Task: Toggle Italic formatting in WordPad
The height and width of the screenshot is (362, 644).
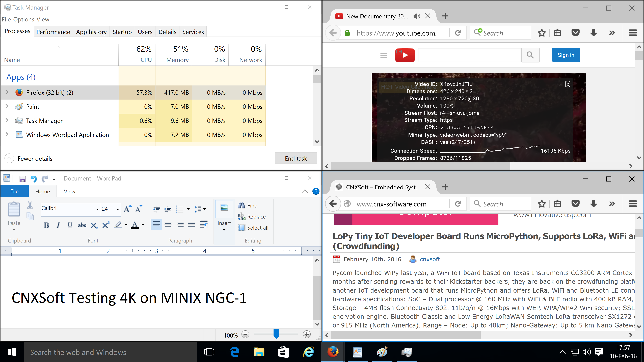Action: [58, 225]
